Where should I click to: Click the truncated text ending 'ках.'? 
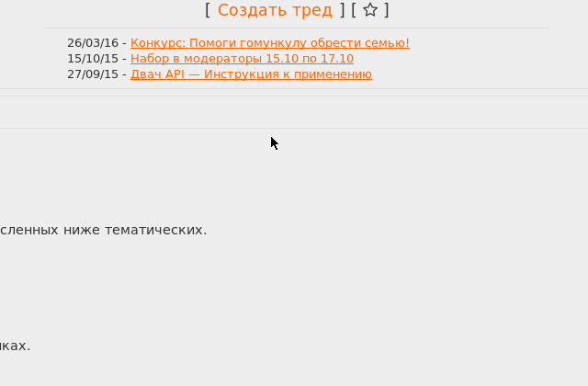click(15, 346)
